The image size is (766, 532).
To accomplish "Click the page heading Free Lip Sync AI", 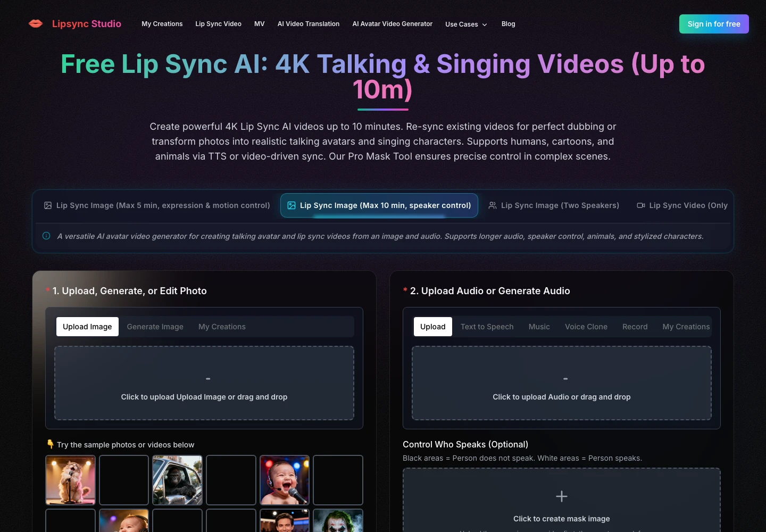I will click(383, 77).
